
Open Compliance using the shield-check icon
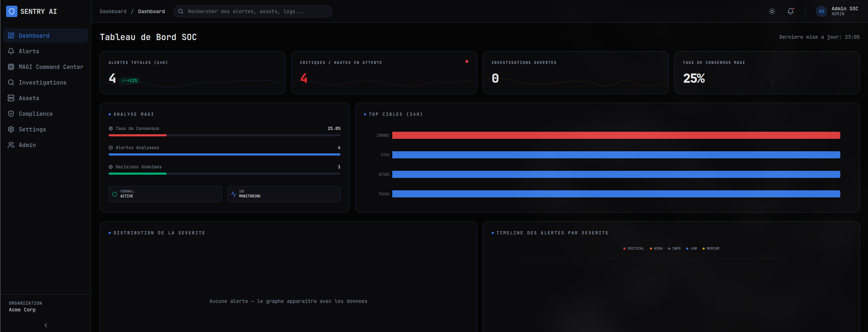pyautogui.click(x=11, y=114)
